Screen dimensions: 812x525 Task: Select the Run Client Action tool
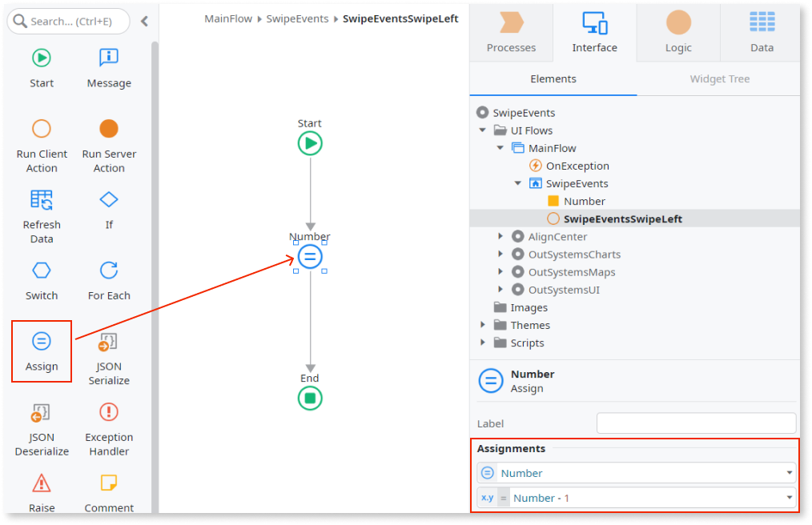coord(42,138)
